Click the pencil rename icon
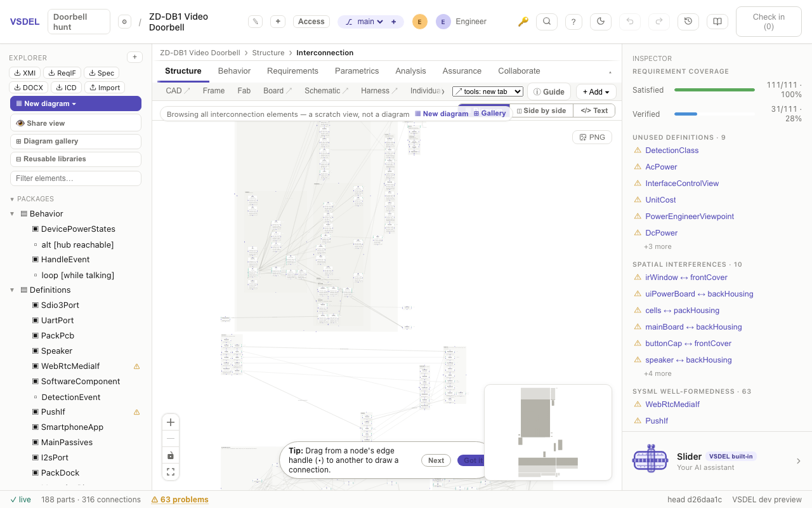 pyautogui.click(x=255, y=22)
